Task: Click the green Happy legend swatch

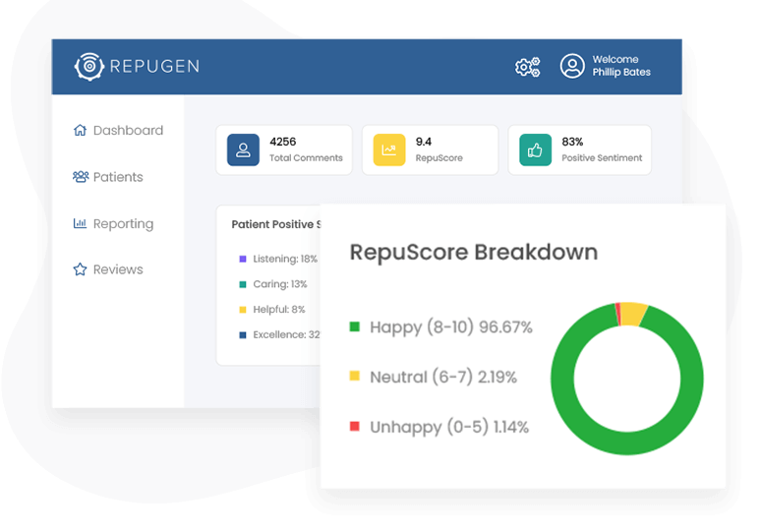Action: click(355, 326)
